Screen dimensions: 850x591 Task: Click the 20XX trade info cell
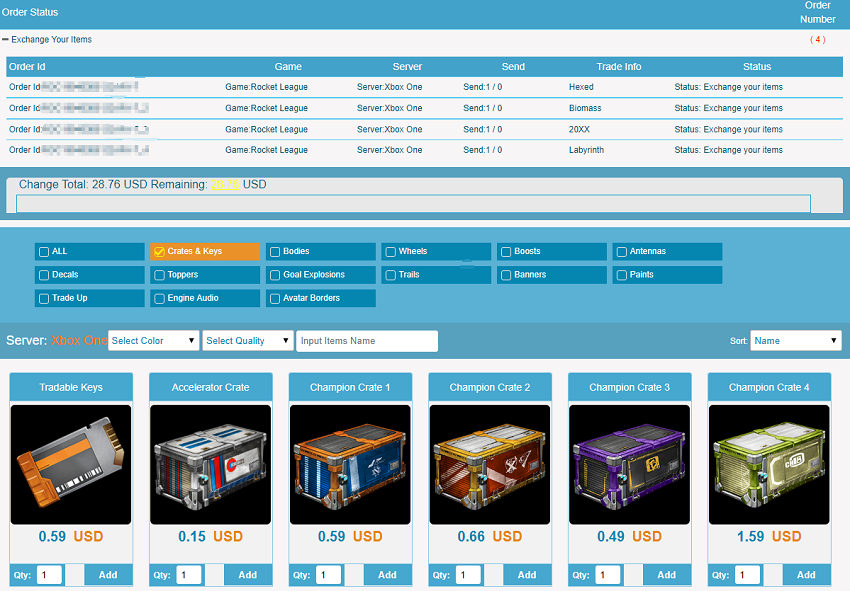579,129
